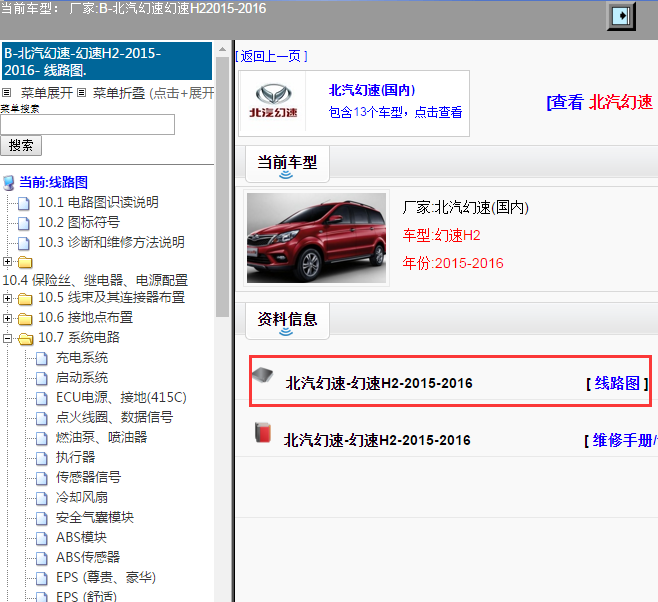Click page icon next to EPS (尊贵、豪华)

(x=41, y=579)
